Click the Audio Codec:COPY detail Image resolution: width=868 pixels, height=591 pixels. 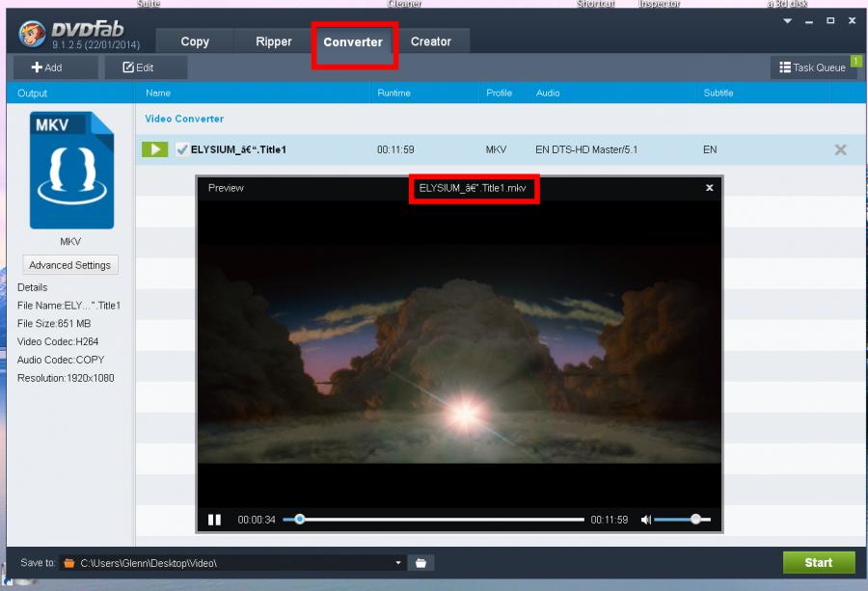tap(61, 360)
